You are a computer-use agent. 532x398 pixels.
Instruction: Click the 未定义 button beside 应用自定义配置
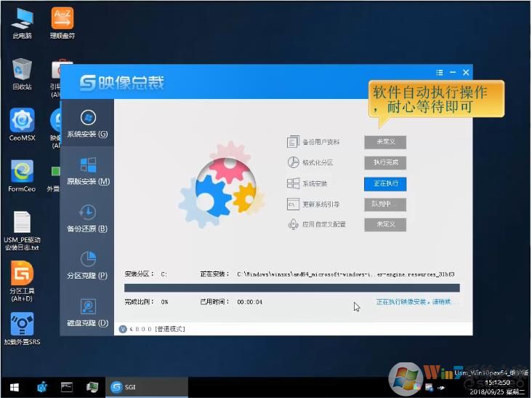[x=384, y=225]
